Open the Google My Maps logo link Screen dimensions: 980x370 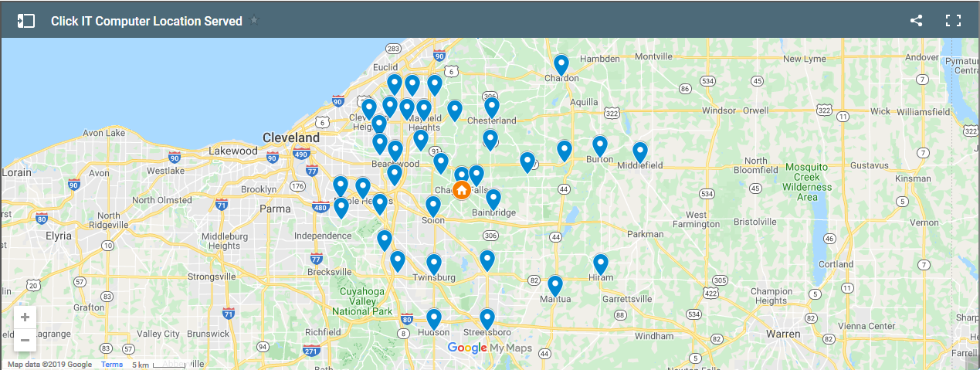[x=490, y=348]
